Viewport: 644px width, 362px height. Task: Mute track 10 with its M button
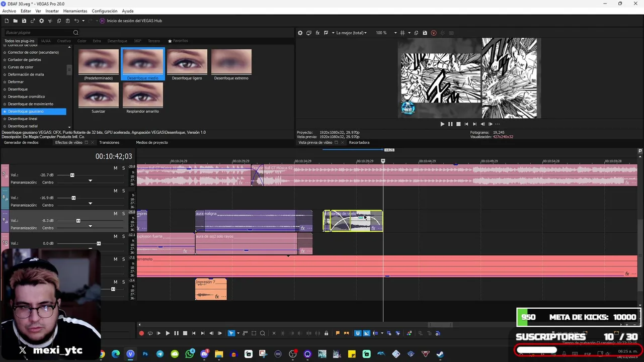pos(115,236)
